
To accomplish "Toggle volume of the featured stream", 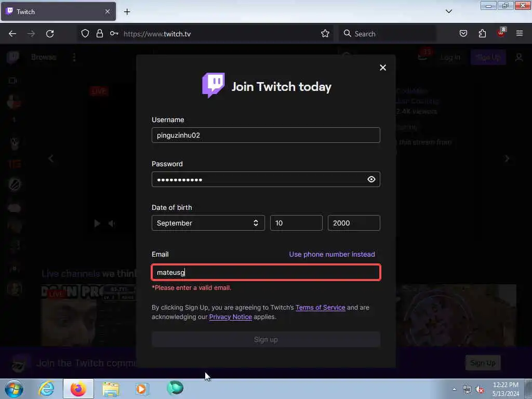I will click(x=111, y=223).
